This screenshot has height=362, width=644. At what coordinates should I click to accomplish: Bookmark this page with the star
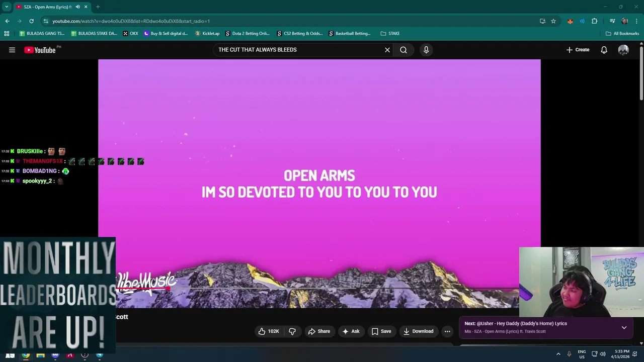(553, 21)
